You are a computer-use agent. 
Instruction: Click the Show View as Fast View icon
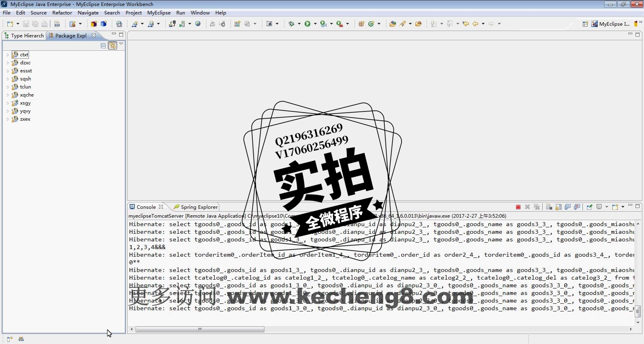(10, 339)
